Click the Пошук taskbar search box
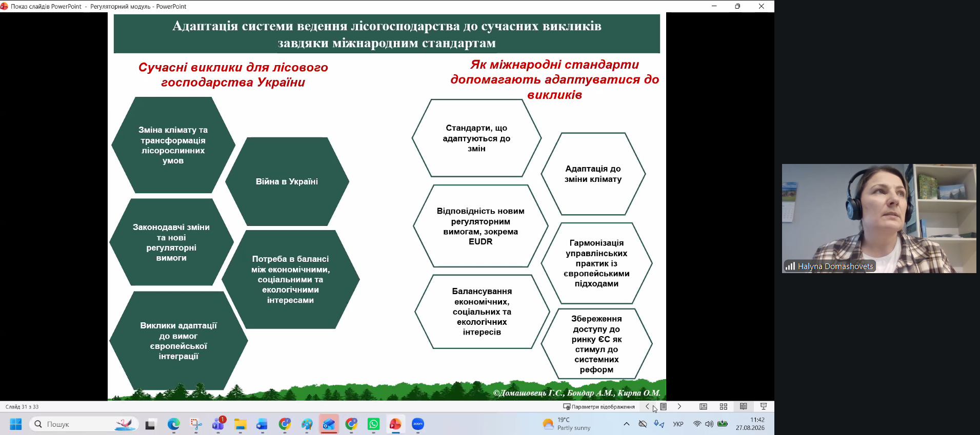Image resolution: width=980 pixels, height=435 pixels. tap(84, 424)
